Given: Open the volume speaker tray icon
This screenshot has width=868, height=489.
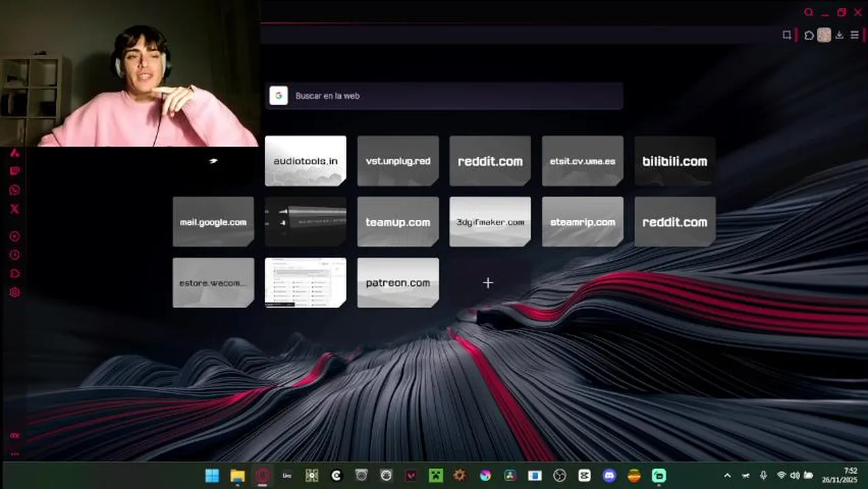Looking at the screenshot, I should click(x=795, y=475).
